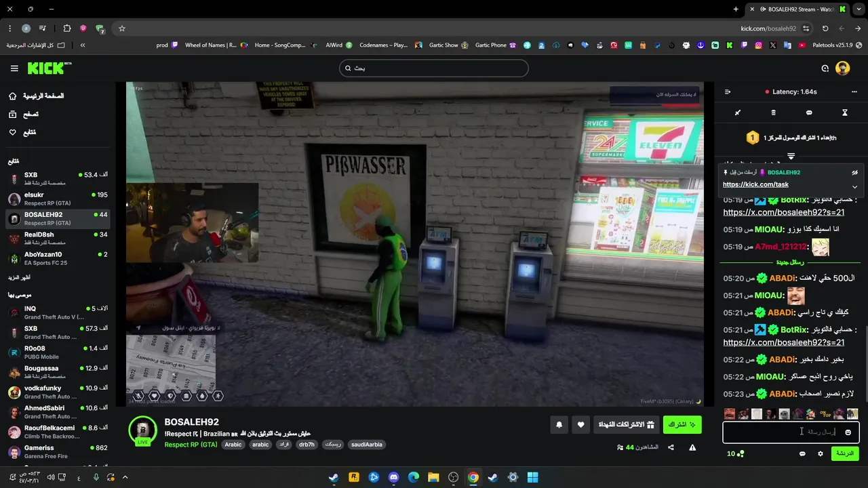This screenshot has height=488, width=868.
Task: Click the emoji picker in message box
Action: [848, 432]
